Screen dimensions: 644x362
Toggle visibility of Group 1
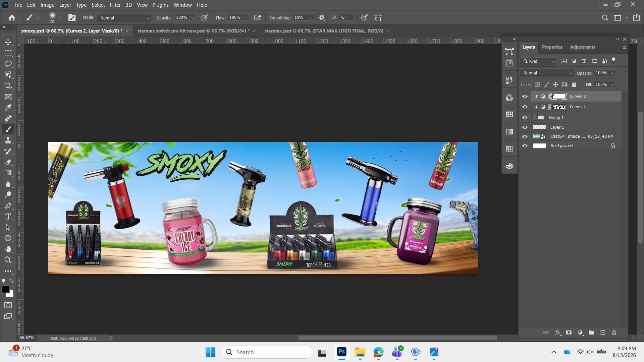pyautogui.click(x=525, y=118)
